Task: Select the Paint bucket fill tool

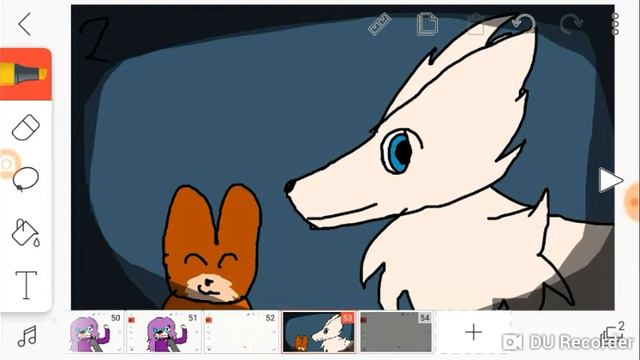Action: pos(26,233)
